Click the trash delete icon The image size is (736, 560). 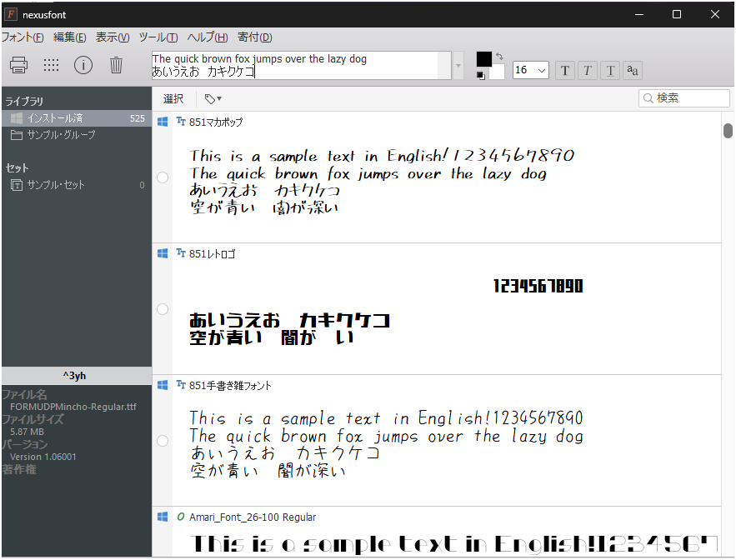click(116, 65)
